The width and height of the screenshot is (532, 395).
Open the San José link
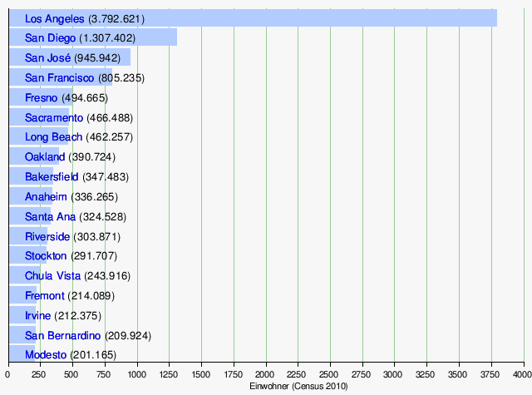(x=47, y=57)
